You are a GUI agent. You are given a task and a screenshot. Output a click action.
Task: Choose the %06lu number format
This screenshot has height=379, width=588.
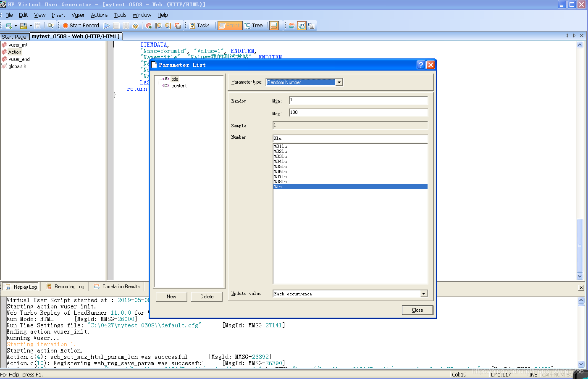(350, 171)
